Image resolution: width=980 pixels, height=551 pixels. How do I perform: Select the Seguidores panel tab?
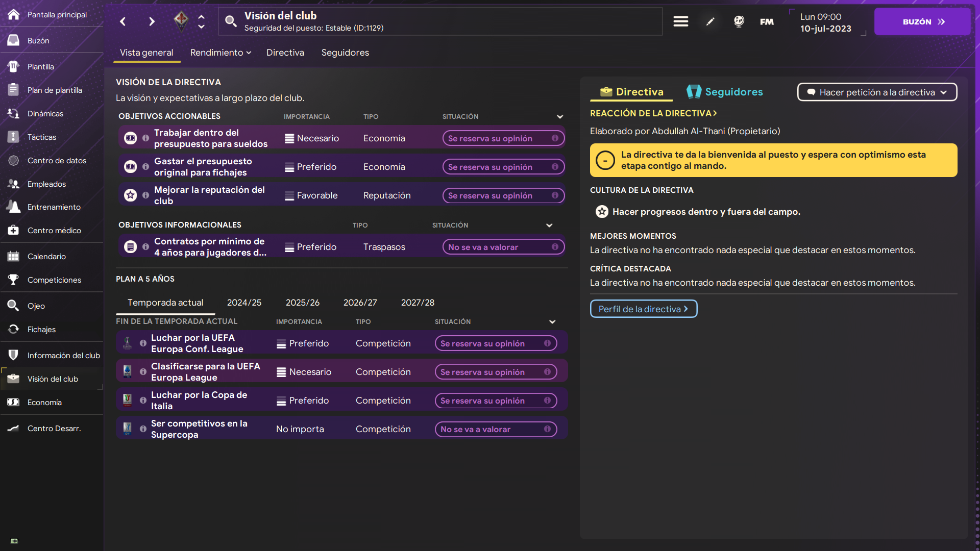[x=725, y=92]
